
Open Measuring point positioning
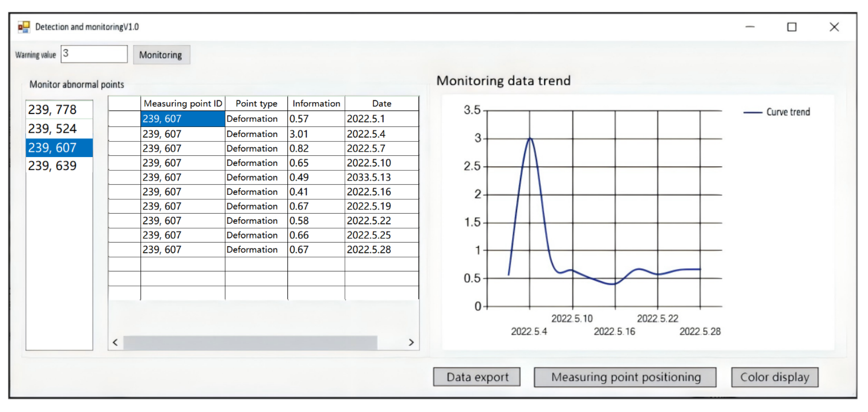coord(625,377)
